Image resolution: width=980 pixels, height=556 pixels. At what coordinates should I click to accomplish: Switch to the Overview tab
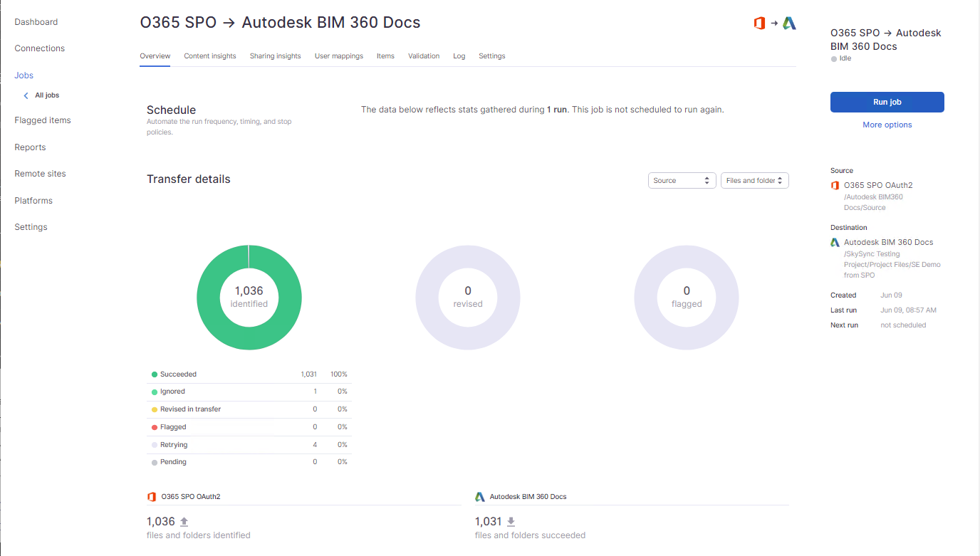pos(155,56)
